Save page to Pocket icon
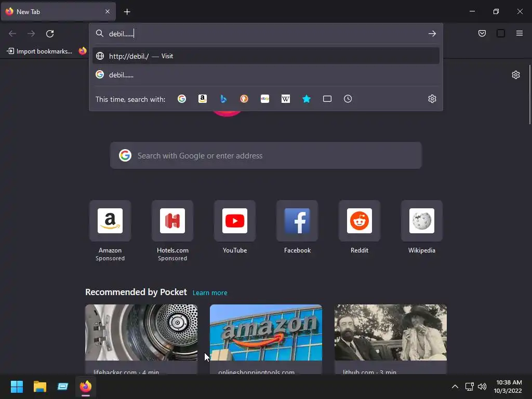The width and height of the screenshot is (532, 399). pyautogui.click(x=482, y=33)
